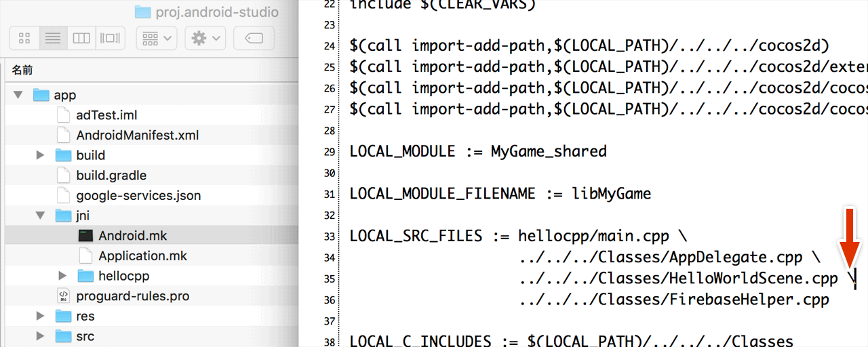Collapse the jni folder

point(41,216)
